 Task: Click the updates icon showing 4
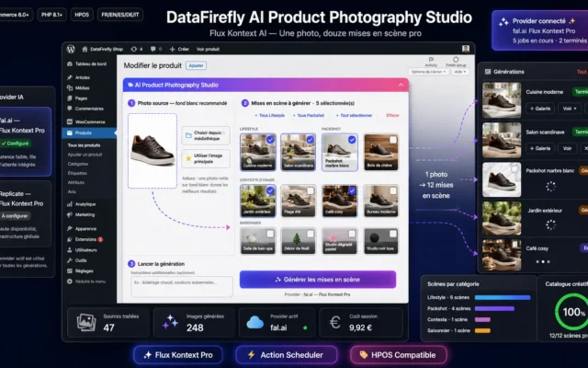134,49
